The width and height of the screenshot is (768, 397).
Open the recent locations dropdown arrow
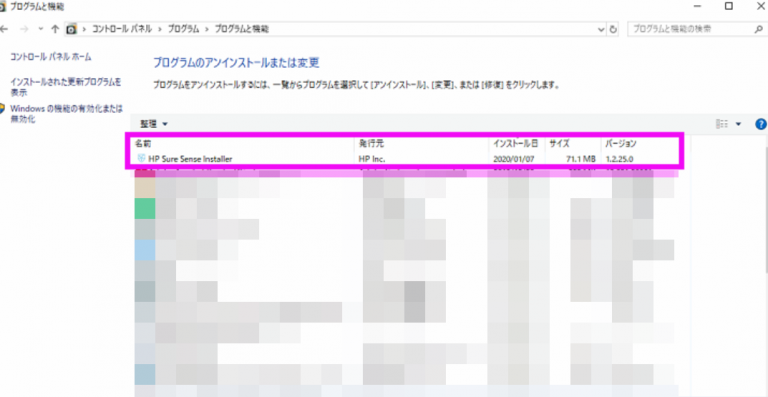pos(41,29)
